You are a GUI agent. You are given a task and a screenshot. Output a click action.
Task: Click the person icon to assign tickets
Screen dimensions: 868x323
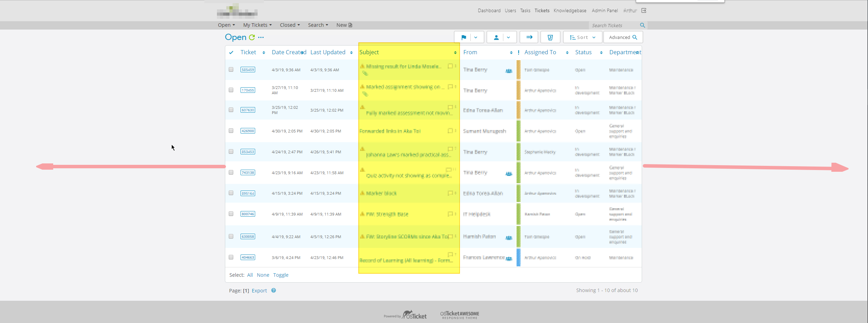click(x=496, y=38)
